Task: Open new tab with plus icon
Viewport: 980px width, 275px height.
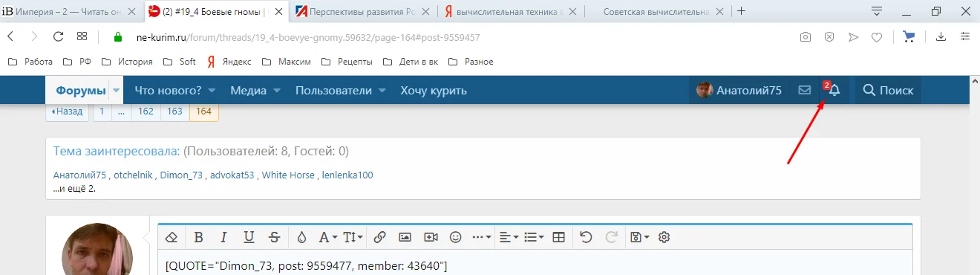Action: 741,11
